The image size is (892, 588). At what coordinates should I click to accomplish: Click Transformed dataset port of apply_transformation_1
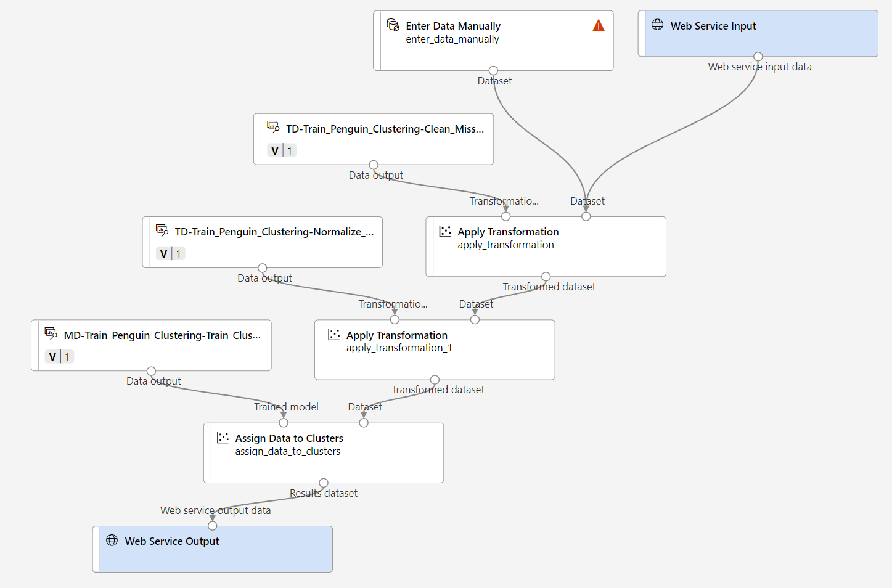click(x=435, y=380)
